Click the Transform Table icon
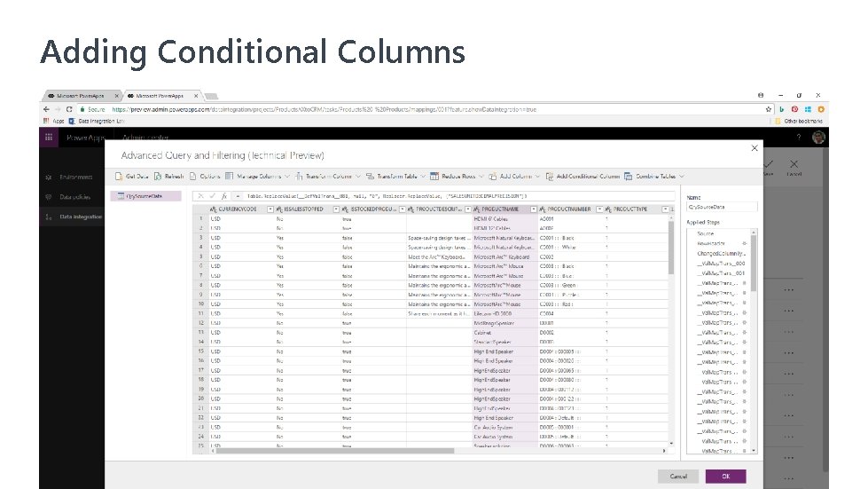Screen dimensions: 868x489 pyautogui.click(x=370, y=176)
